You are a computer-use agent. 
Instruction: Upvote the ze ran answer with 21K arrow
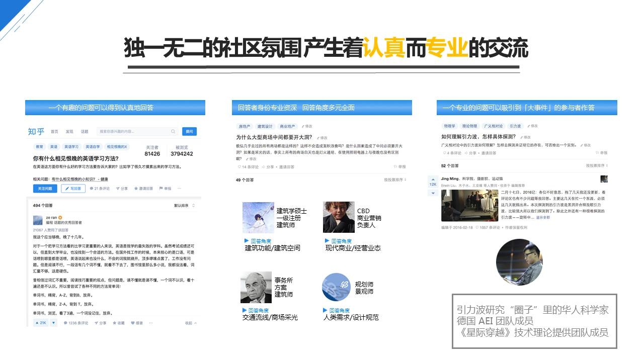41,323
